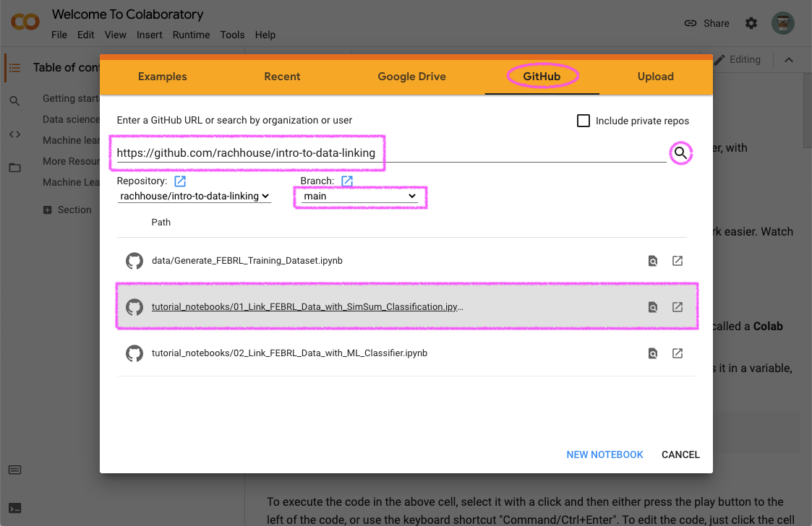Screen dimensions: 812x526
Task: Open the Branch dropdown showing main
Action: [x=360, y=197]
